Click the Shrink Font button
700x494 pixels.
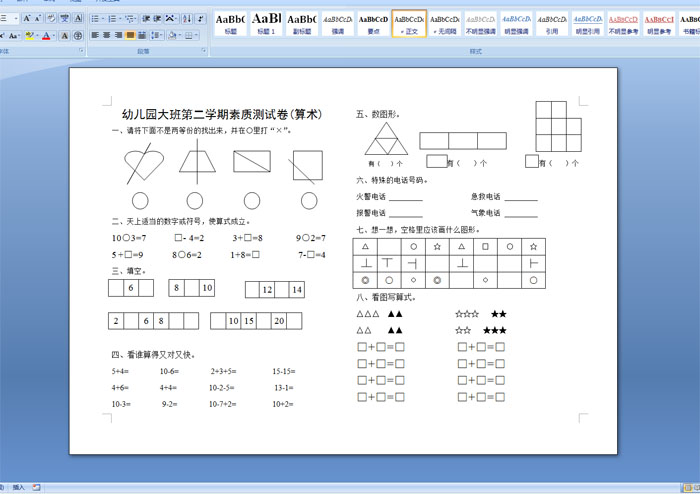tap(38, 18)
